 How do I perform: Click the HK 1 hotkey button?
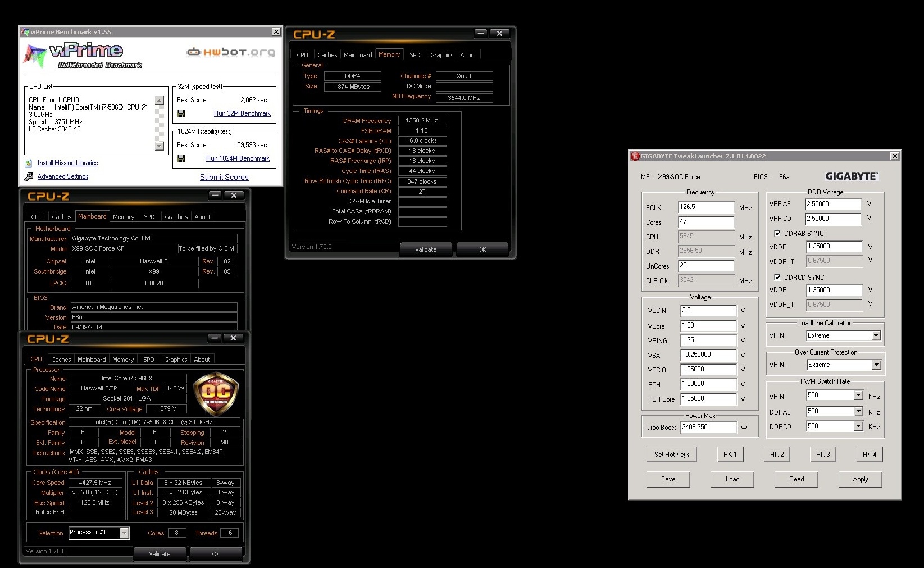730,455
